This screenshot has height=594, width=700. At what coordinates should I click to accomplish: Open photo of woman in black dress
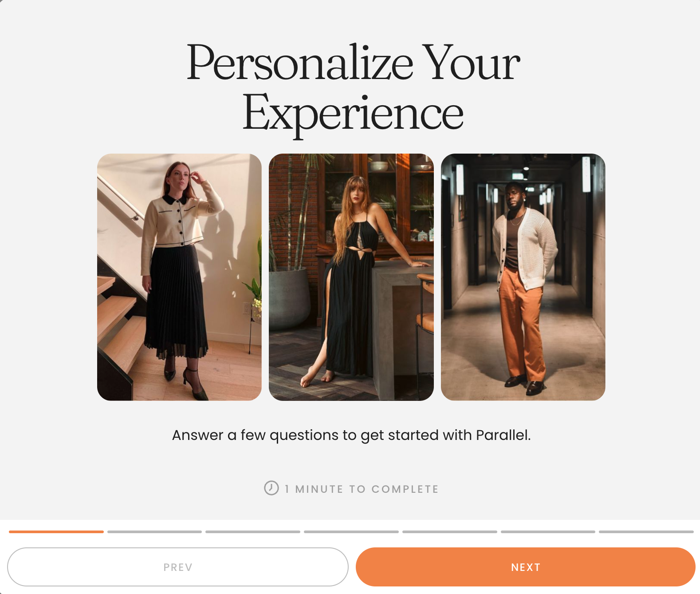pyautogui.click(x=351, y=277)
